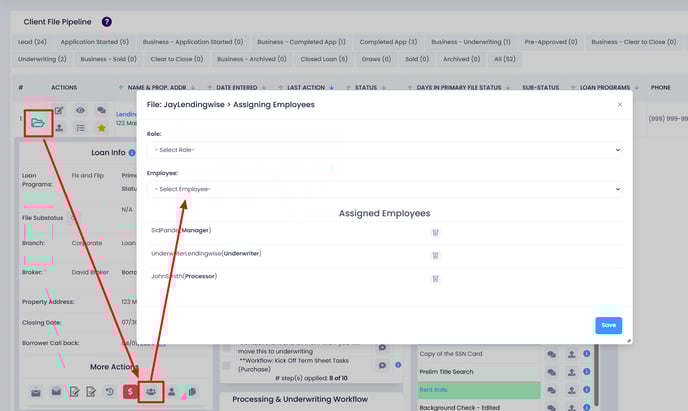The width and height of the screenshot is (688, 411).
Task: Click the help question mark beside Client File Pipeline
Action: 107,21
